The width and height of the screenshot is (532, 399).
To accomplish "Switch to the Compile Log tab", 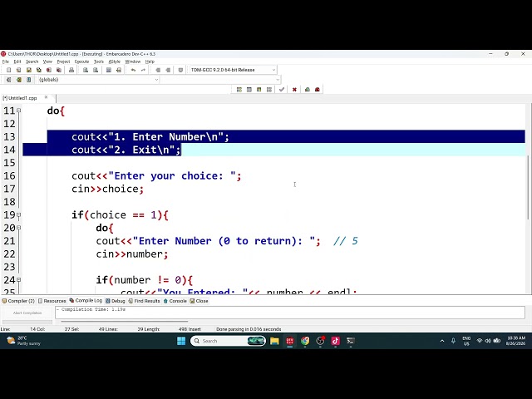I will pyautogui.click(x=86, y=301).
